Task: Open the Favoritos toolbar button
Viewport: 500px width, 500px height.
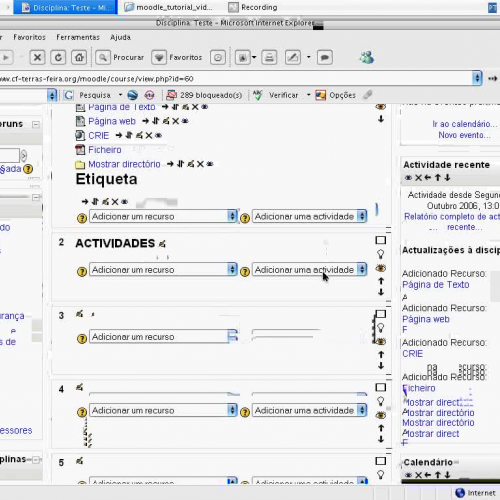Action: point(177,58)
